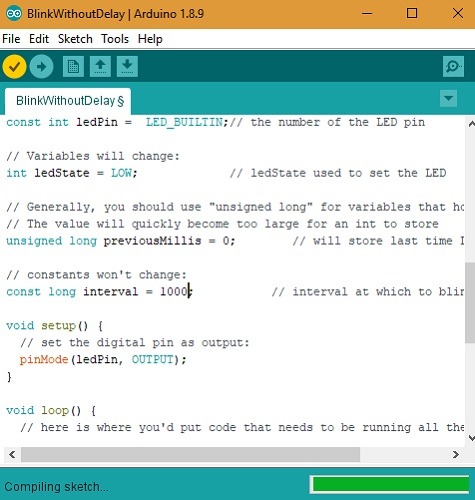Click 'previousMillis' in the code
Screen dimensions: 475x500
152,241
